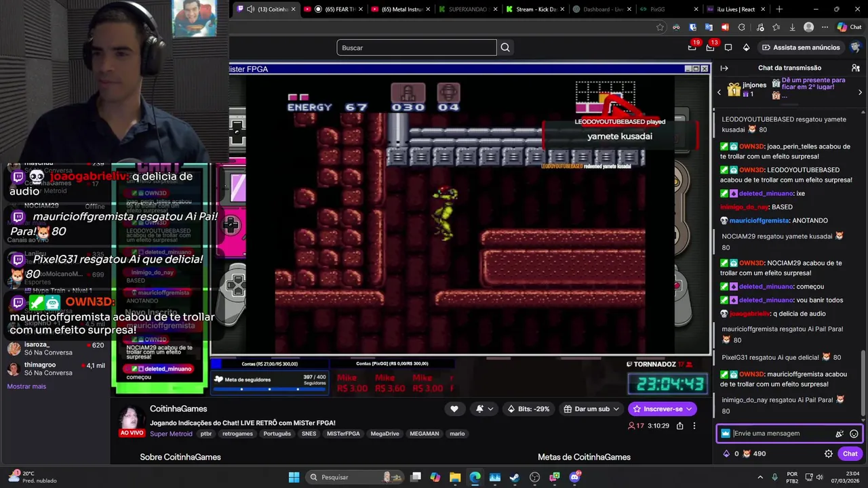Switch to the iLu Lives React tab
The height and width of the screenshot is (488, 868).
tap(734, 9)
